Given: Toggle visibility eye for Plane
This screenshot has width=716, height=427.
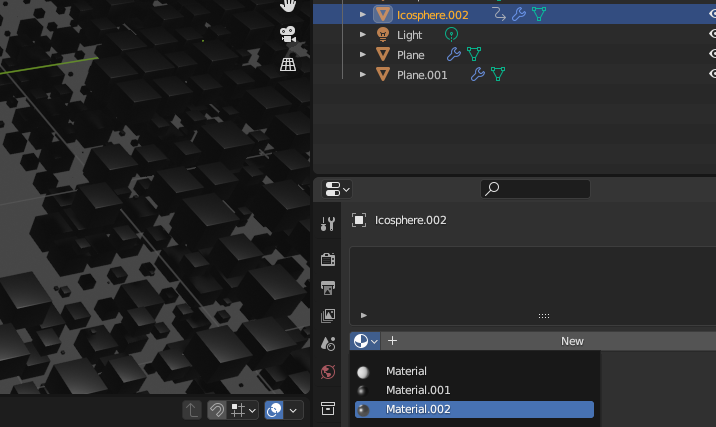Looking at the screenshot, I should click(712, 54).
